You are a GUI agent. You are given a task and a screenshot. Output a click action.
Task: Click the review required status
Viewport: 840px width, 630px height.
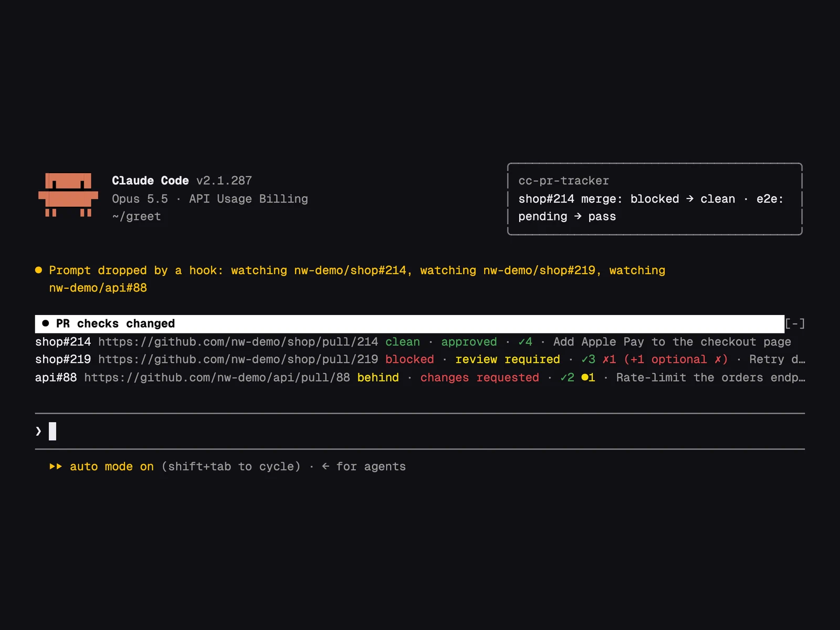pos(508,360)
